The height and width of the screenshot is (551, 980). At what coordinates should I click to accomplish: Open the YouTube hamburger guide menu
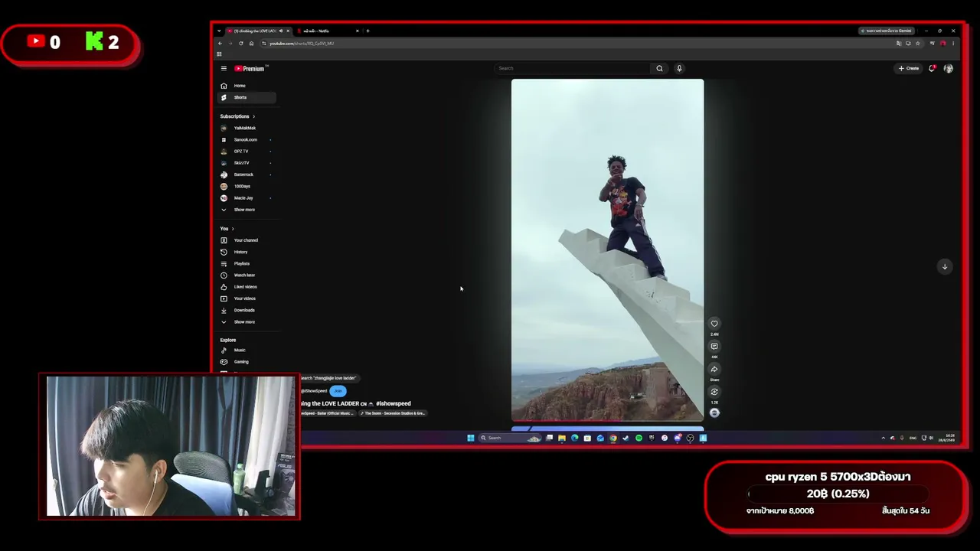coord(224,69)
